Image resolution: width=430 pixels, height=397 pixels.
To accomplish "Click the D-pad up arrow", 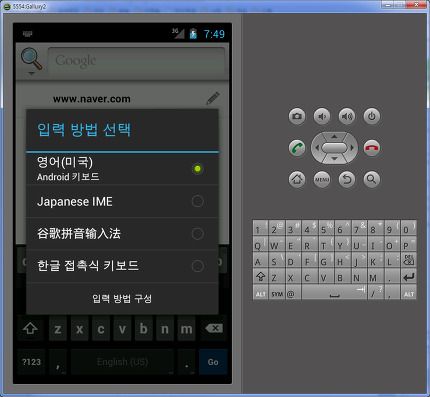I will 334,136.
